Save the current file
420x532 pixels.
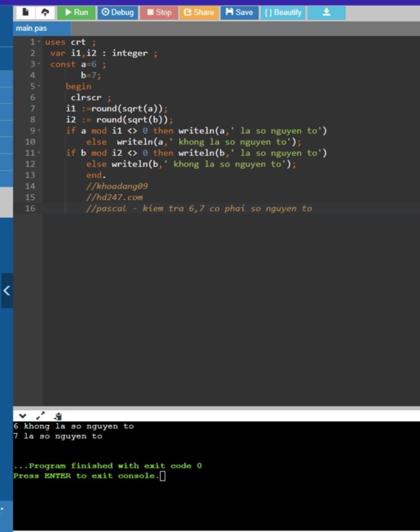click(240, 12)
